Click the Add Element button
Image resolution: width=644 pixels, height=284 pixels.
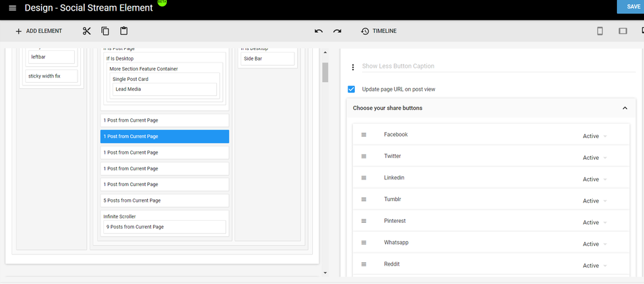(38, 31)
